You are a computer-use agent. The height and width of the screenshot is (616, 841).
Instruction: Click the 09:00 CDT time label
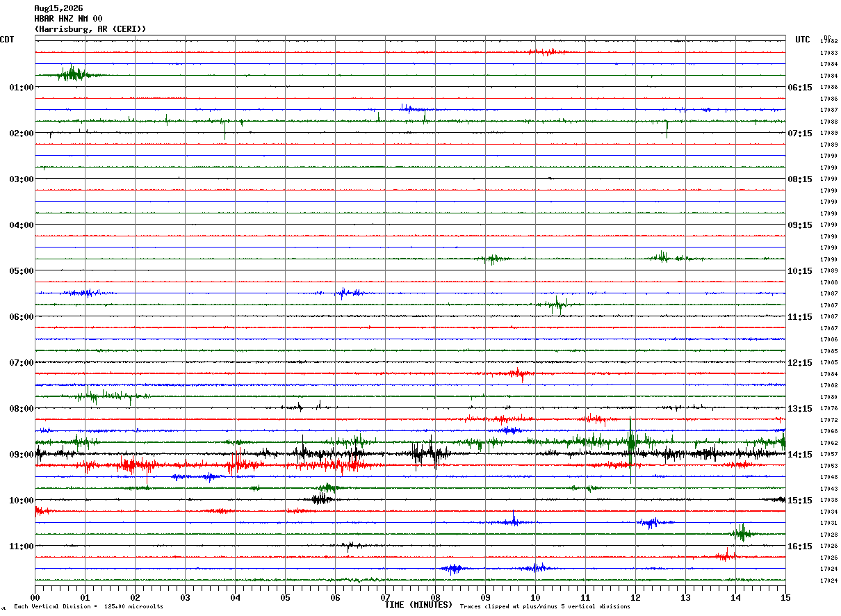click(22, 455)
